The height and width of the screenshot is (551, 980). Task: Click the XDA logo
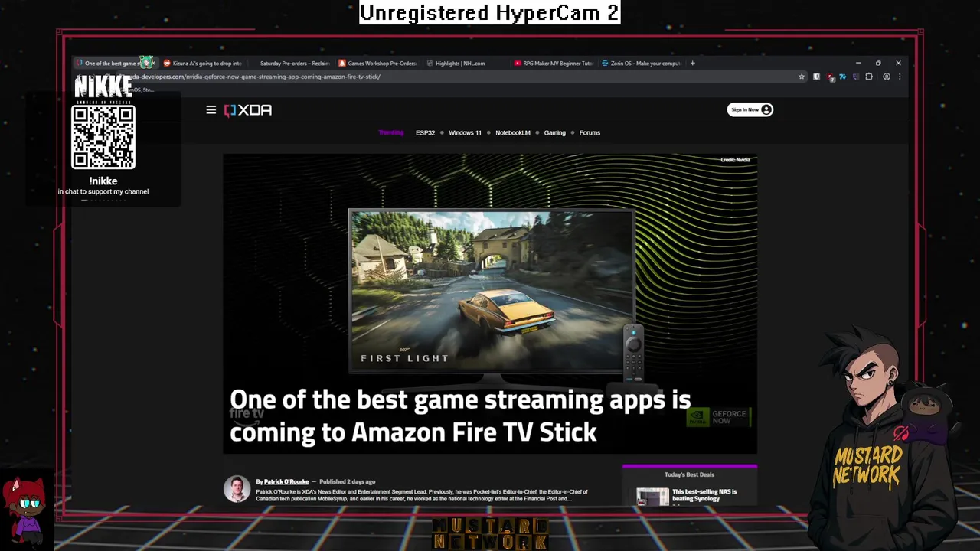click(248, 110)
